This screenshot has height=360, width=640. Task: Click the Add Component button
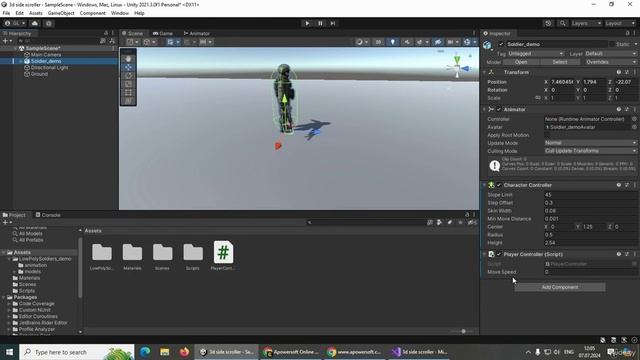point(560,287)
